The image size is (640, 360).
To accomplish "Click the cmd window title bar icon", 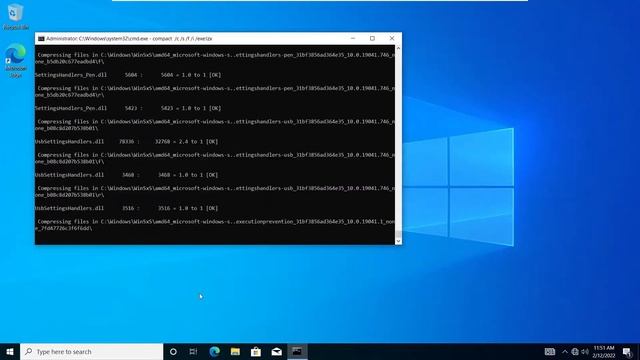I will pos(41,38).
